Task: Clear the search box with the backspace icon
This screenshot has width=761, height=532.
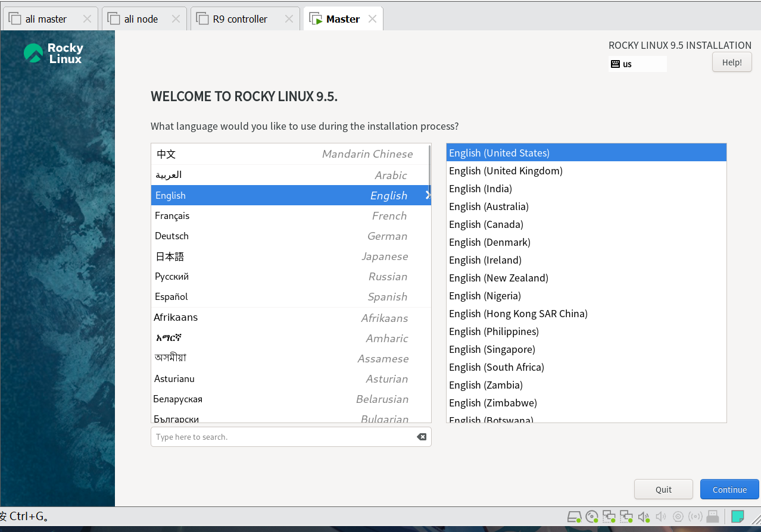Action: pyautogui.click(x=422, y=437)
